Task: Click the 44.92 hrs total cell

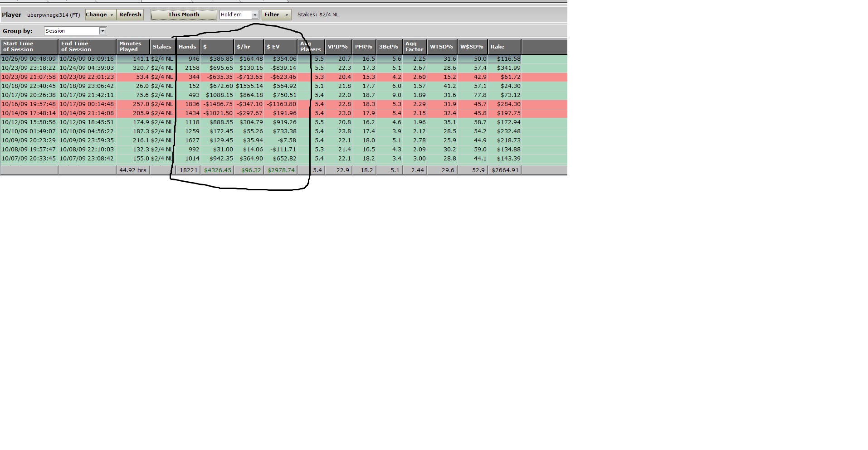Action: click(x=133, y=170)
